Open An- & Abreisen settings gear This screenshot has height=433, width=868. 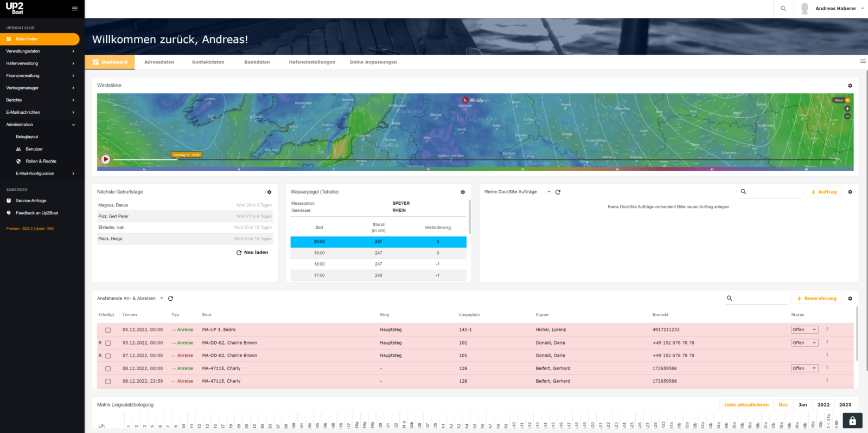pyautogui.click(x=850, y=299)
